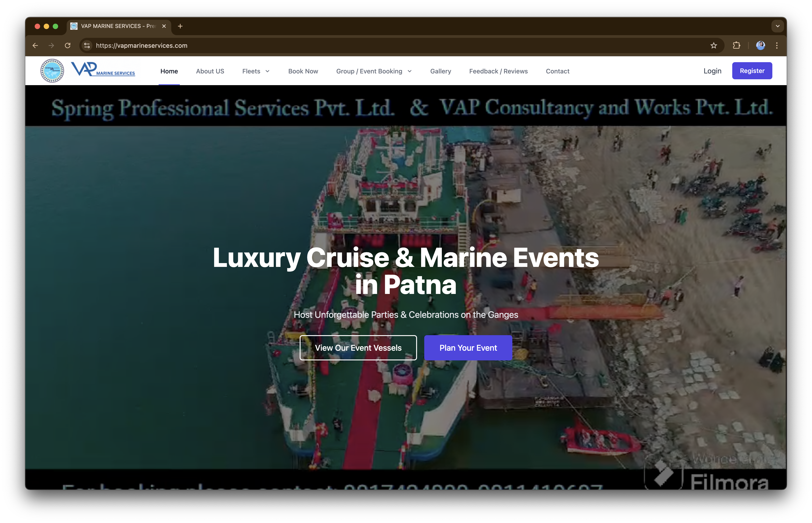Click the browser back arrow
This screenshot has height=523, width=812.
(x=35, y=45)
